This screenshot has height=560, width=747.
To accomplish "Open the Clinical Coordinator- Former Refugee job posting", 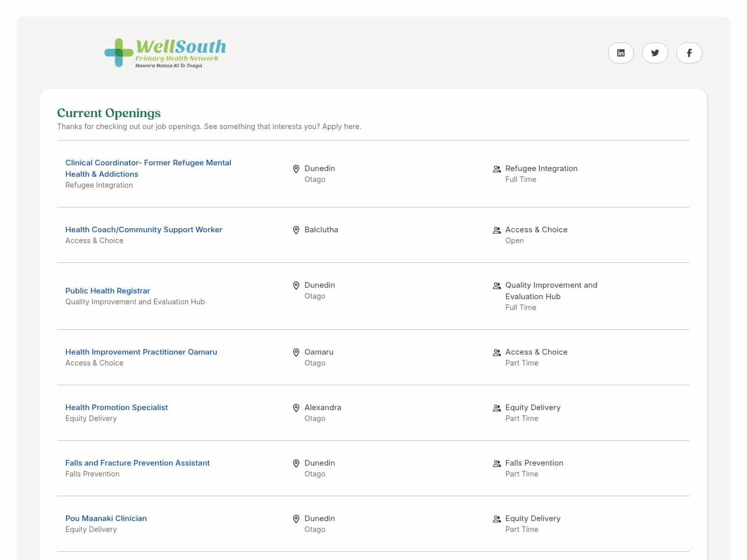I will click(148, 168).
